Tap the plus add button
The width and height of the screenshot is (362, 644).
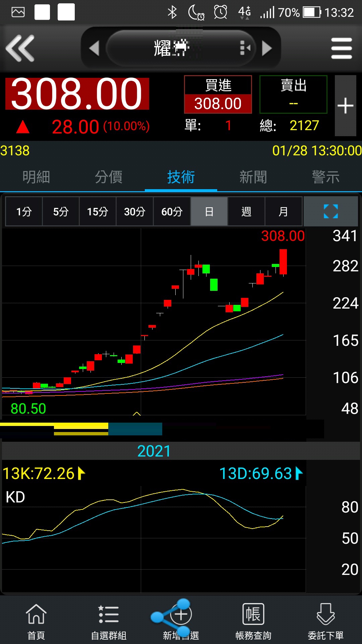(x=345, y=106)
